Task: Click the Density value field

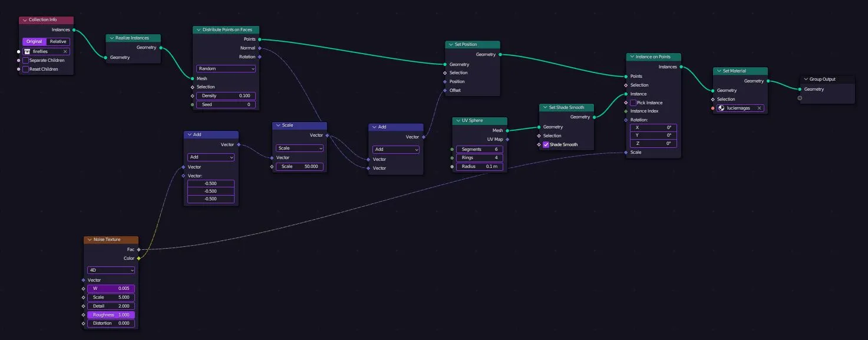Action: click(226, 95)
